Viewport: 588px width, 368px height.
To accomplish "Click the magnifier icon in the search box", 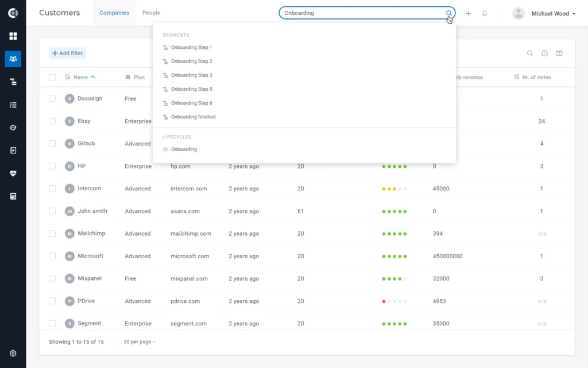I will click(448, 13).
